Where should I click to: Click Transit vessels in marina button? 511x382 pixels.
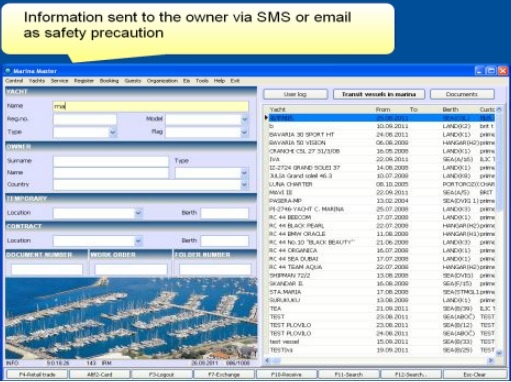(379, 94)
